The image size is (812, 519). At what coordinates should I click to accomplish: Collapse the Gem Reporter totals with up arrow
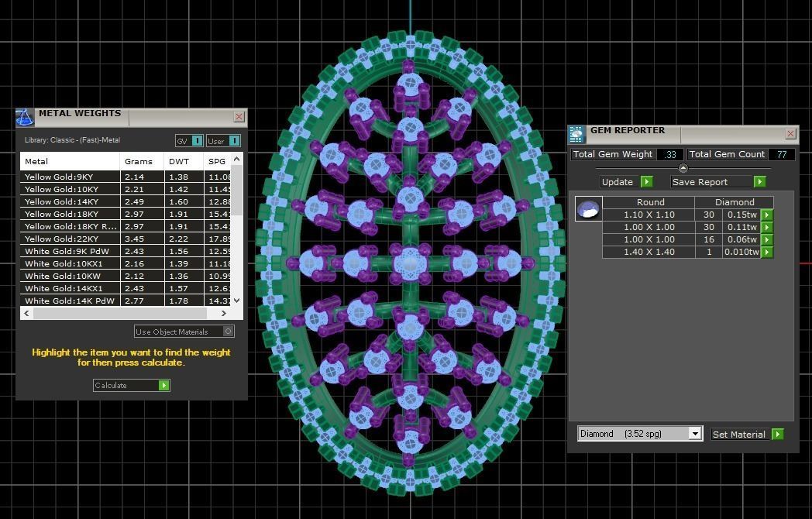point(683,168)
